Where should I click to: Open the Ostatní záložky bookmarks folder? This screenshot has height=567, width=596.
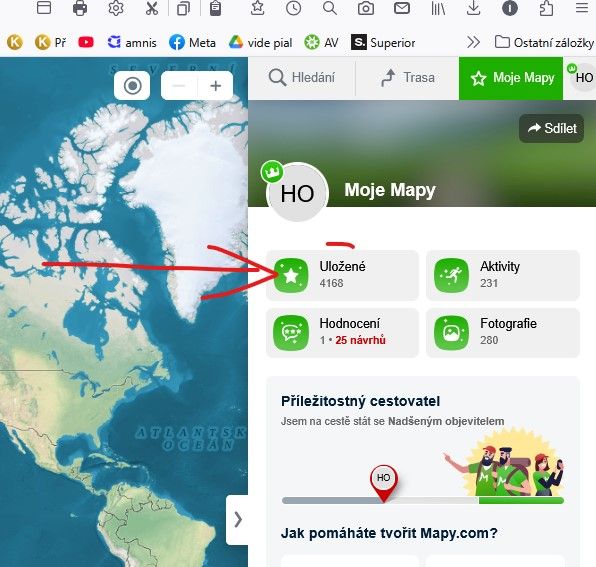(544, 42)
